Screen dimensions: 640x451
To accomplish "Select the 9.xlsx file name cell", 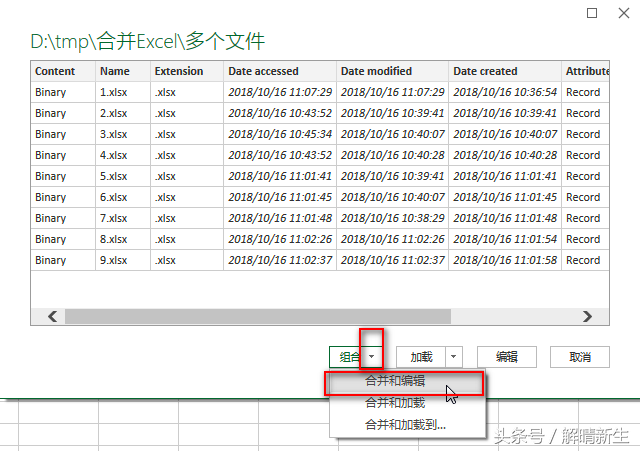I will click(123, 260).
